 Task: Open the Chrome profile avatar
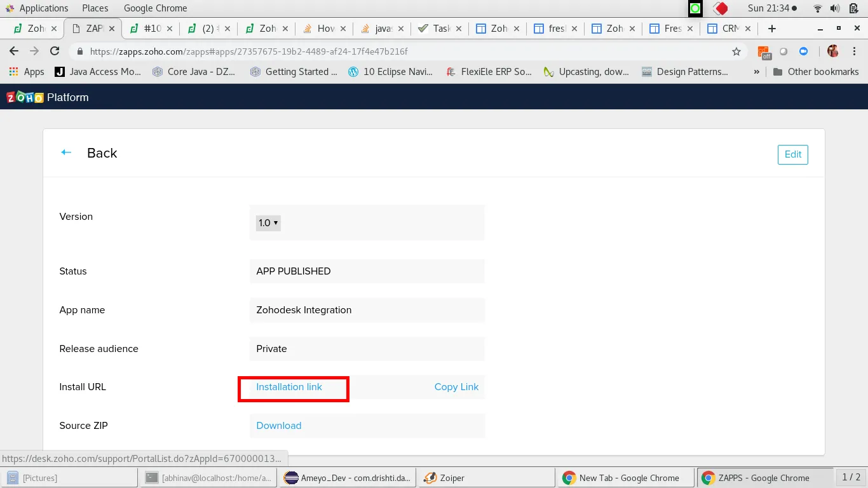coord(833,51)
